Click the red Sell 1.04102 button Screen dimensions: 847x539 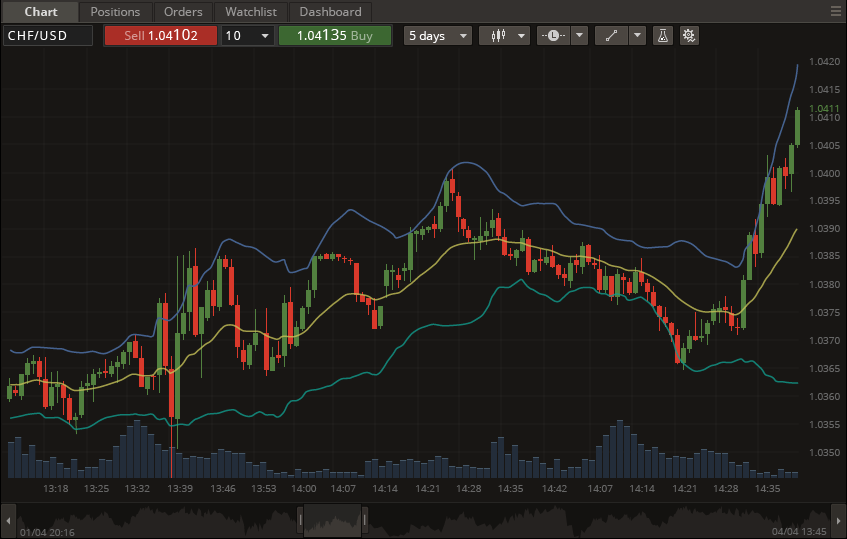pyautogui.click(x=161, y=36)
